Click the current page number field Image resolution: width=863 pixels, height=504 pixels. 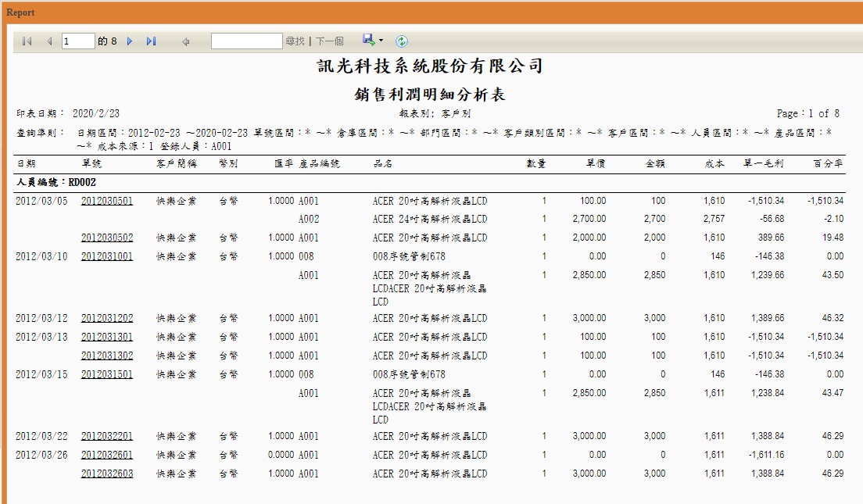78,41
